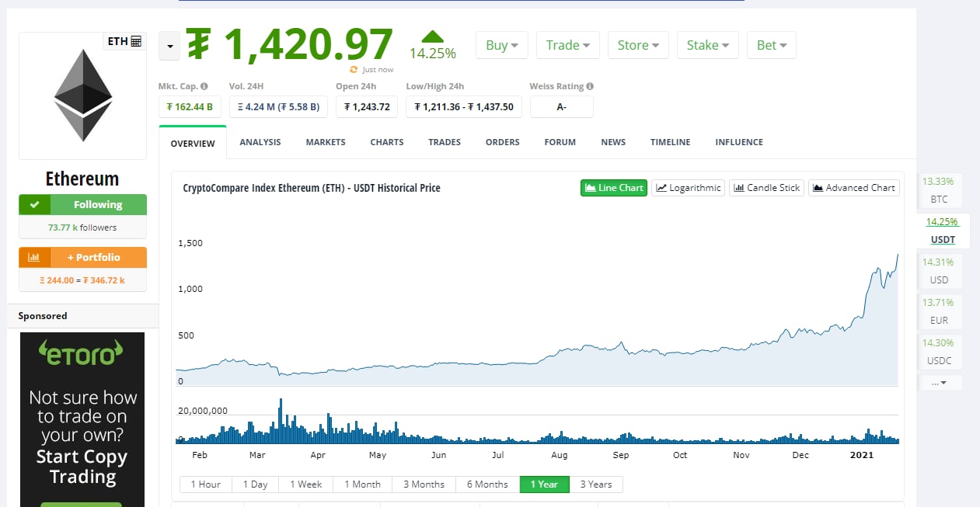Open the Markets tab
980x507 pixels.
click(326, 142)
